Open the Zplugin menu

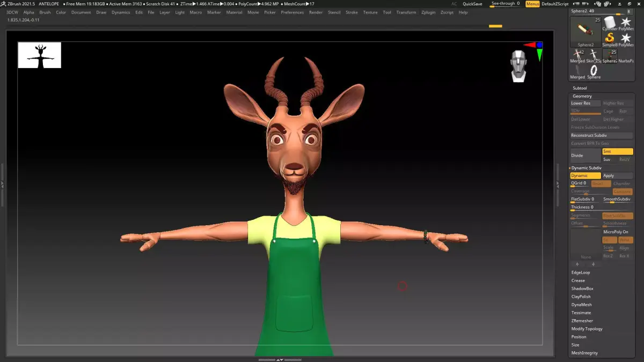428,12
